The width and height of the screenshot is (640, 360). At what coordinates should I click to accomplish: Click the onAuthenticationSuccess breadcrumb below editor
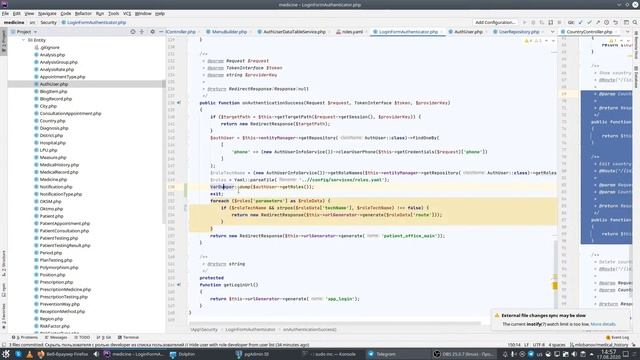click(x=309, y=329)
